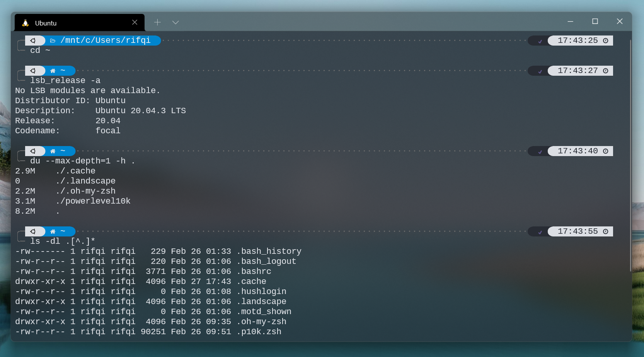Click the '.hushlogin' file name
This screenshot has width=644, height=357.
click(261, 291)
